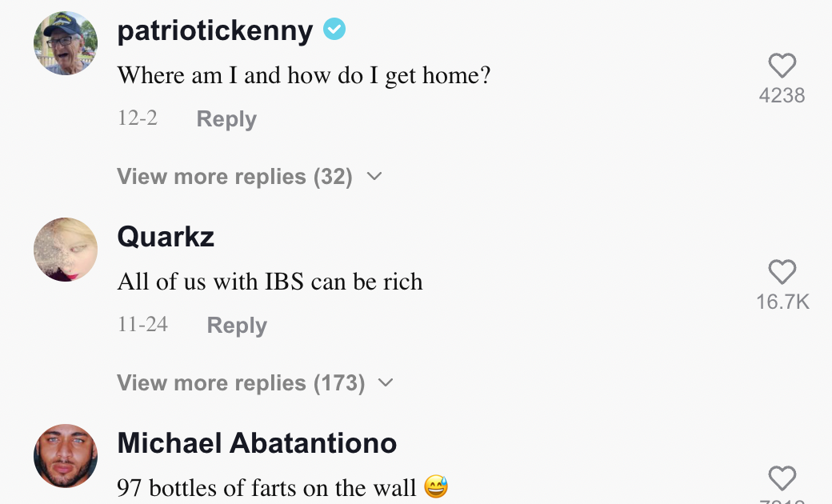832x504 pixels.
Task: Click the 11-24 comment date
Action: [x=142, y=325]
